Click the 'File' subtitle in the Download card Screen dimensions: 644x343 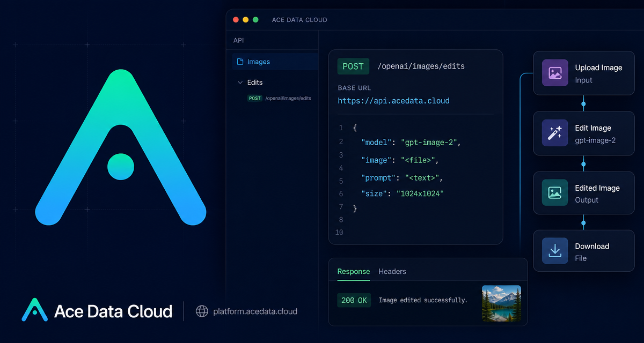tap(581, 258)
